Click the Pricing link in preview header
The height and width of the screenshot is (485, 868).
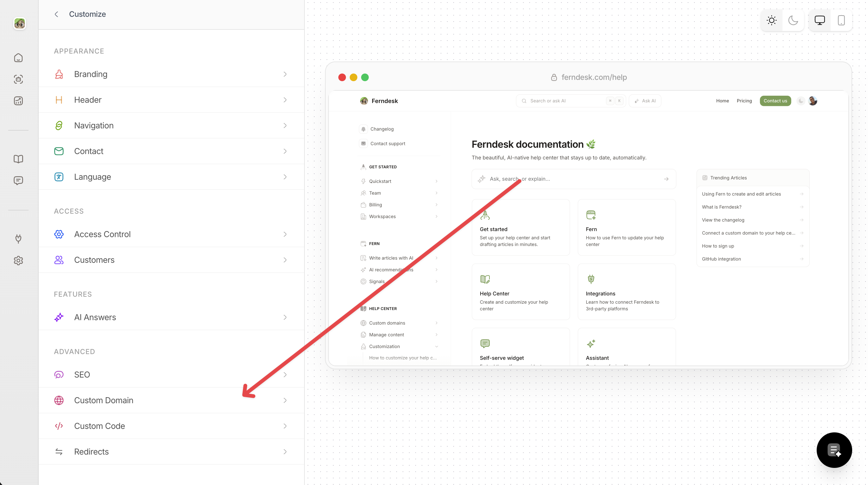point(744,101)
